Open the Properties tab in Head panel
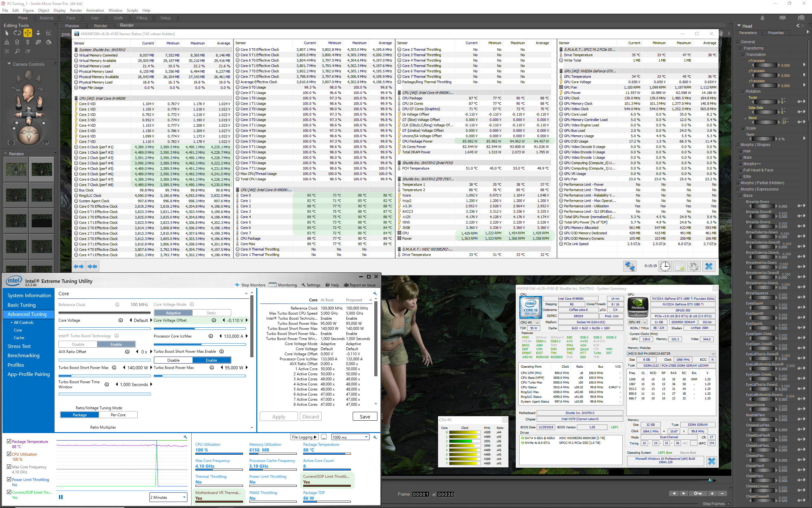The width and height of the screenshot is (812, 508). click(776, 33)
